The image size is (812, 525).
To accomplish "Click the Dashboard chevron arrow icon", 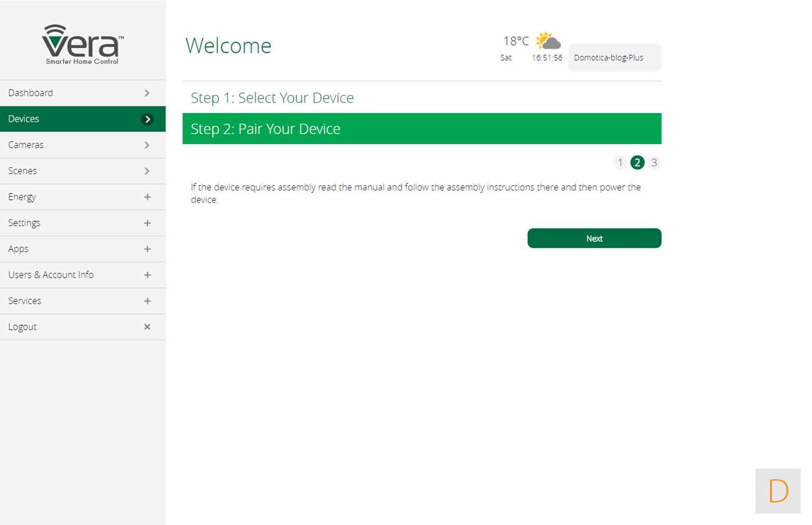I will [x=147, y=93].
